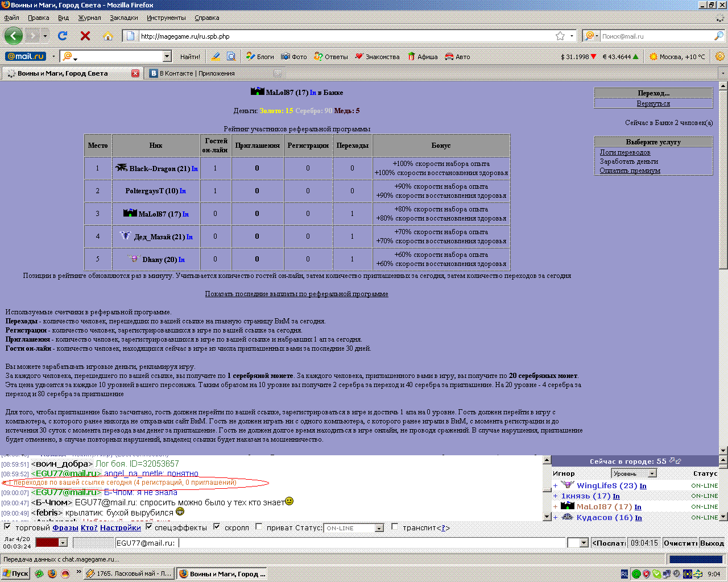The width and height of the screenshot is (728, 582).
Task: Click the Знакомства heart toolbar item
Action: click(x=377, y=57)
